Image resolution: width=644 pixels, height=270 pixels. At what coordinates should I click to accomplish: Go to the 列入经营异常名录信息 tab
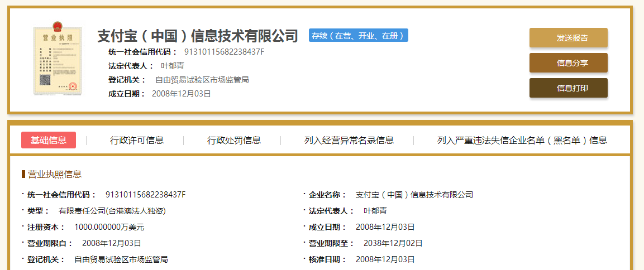(349, 141)
